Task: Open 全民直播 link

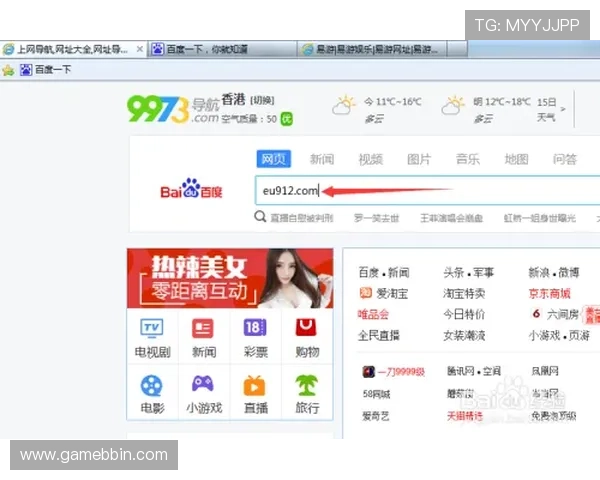Action: tap(379, 336)
